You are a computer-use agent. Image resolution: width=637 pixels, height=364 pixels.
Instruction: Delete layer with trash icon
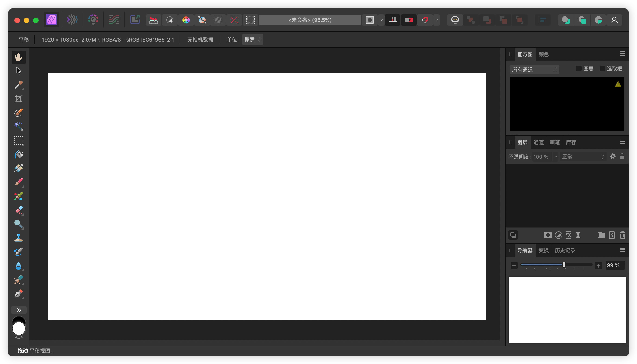[622, 235]
